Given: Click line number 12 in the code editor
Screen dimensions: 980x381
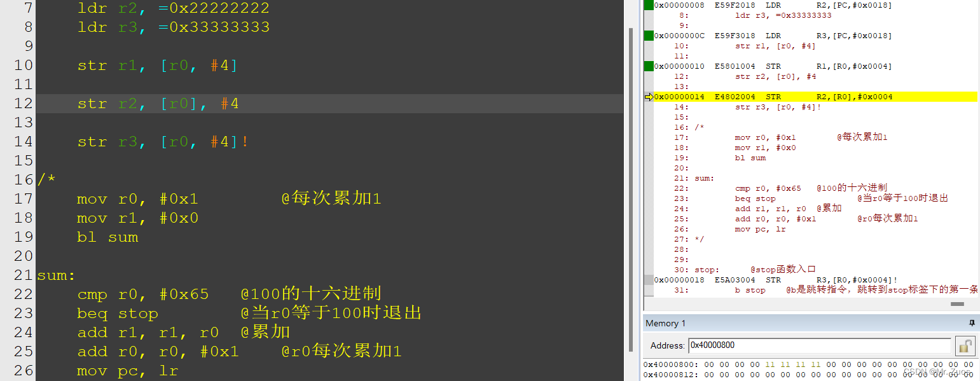Looking at the screenshot, I should pyautogui.click(x=24, y=102).
